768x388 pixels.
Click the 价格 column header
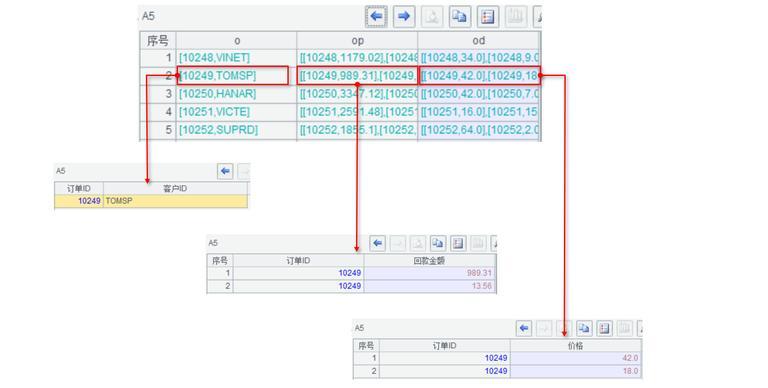click(x=576, y=346)
